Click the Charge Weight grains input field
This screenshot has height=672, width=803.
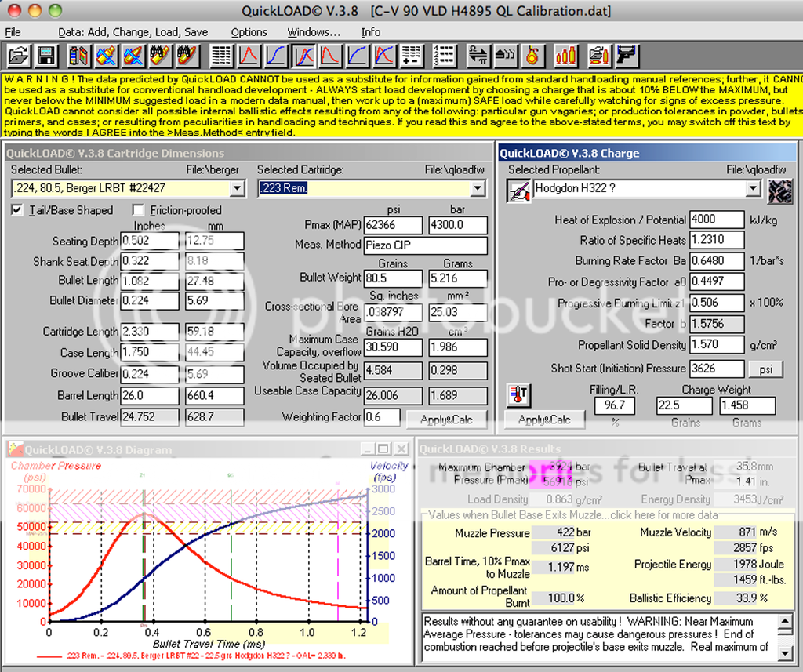click(x=684, y=405)
